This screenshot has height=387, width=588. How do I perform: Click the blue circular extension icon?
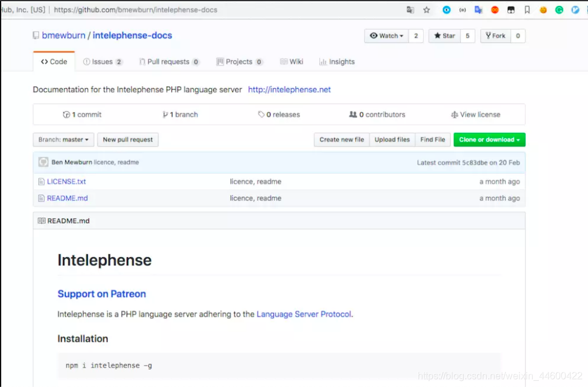[x=446, y=10]
